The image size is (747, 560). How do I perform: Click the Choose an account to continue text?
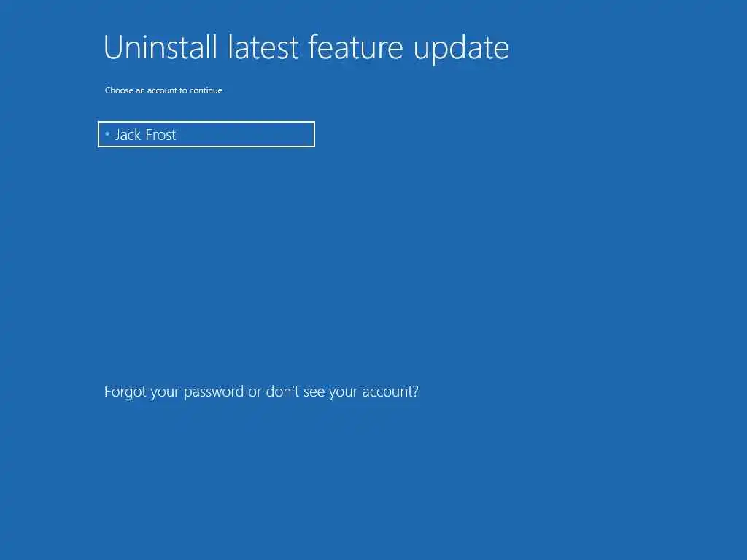tap(164, 90)
